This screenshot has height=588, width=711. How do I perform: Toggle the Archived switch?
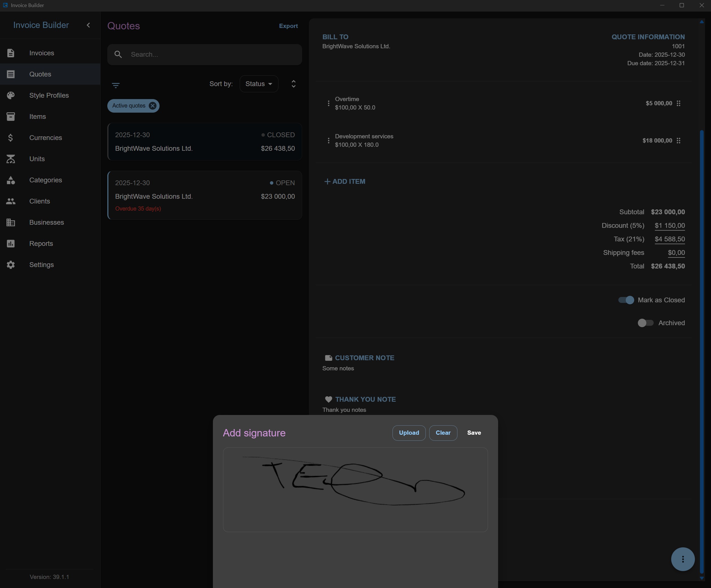(645, 323)
